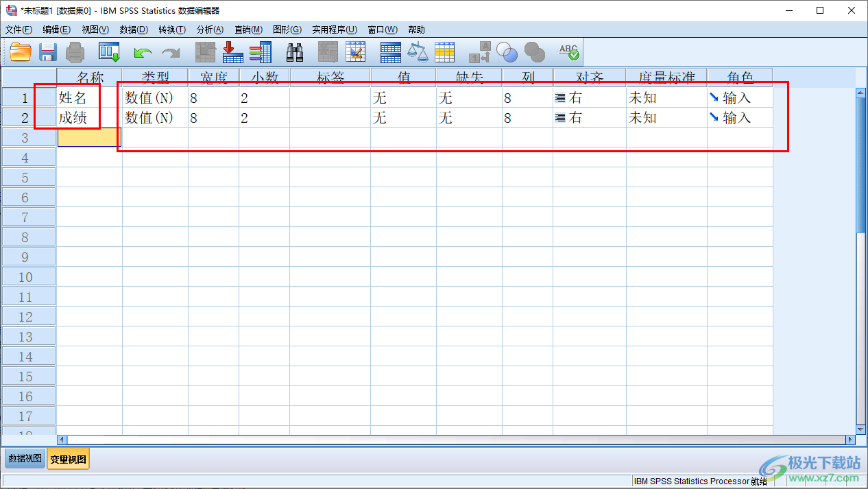Image resolution: width=868 pixels, height=489 pixels.
Task: Click 数值(N) type cell for 成绩
Action: [155, 118]
